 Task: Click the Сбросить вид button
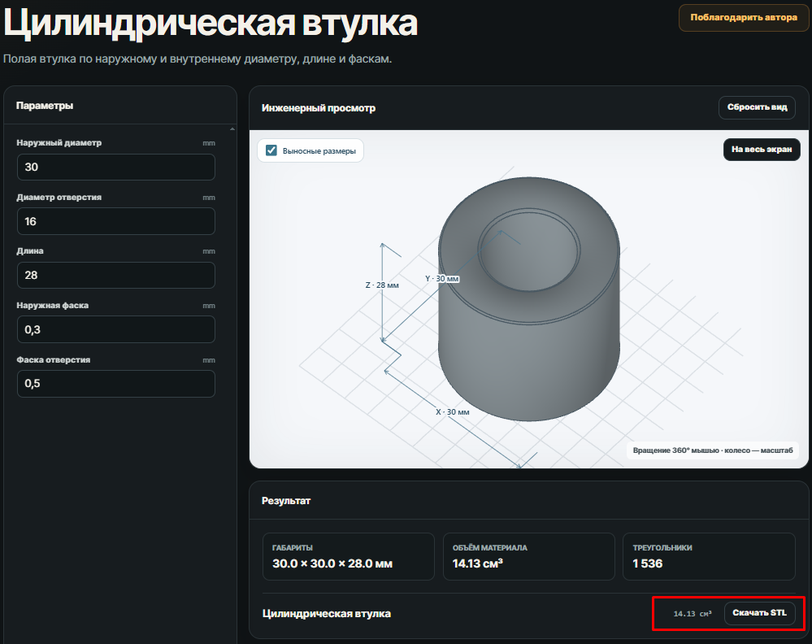point(757,107)
